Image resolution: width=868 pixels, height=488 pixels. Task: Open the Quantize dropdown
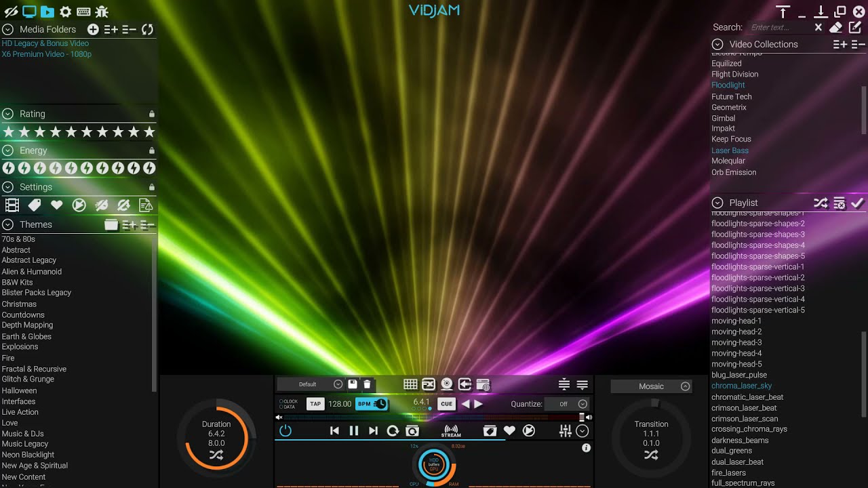(568, 404)
